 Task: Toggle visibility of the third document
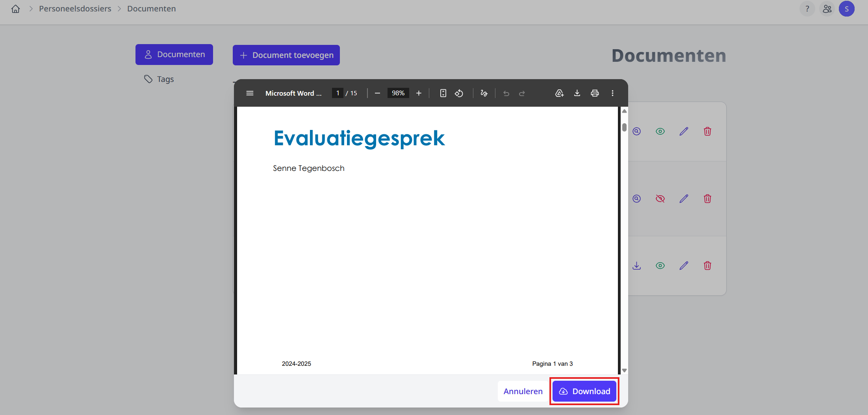660,265
